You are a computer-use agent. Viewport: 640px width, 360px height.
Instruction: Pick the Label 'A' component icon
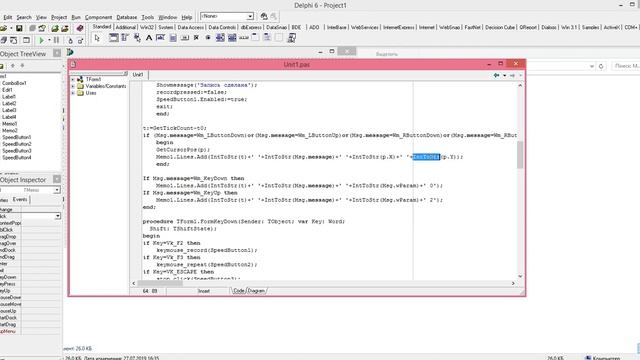(x=149, y=38)
